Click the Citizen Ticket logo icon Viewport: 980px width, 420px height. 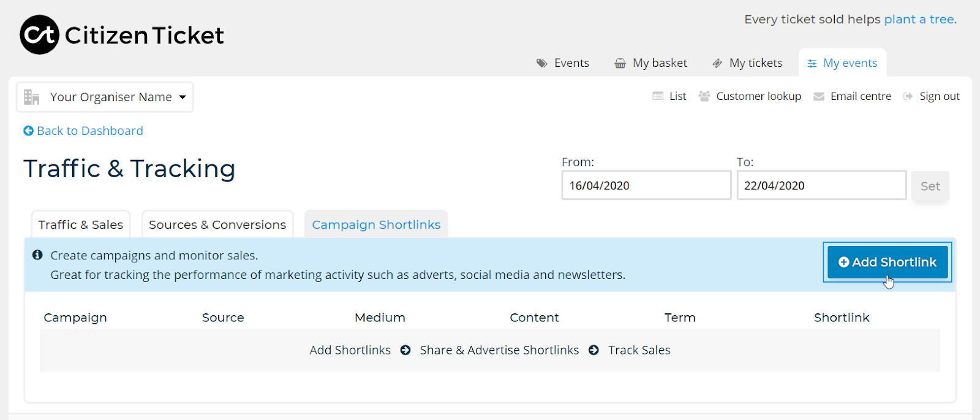40,35
